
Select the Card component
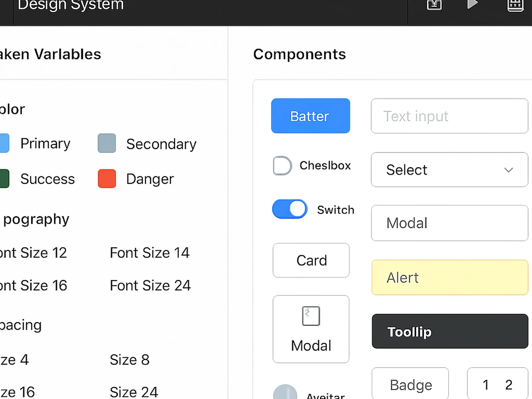311,260
